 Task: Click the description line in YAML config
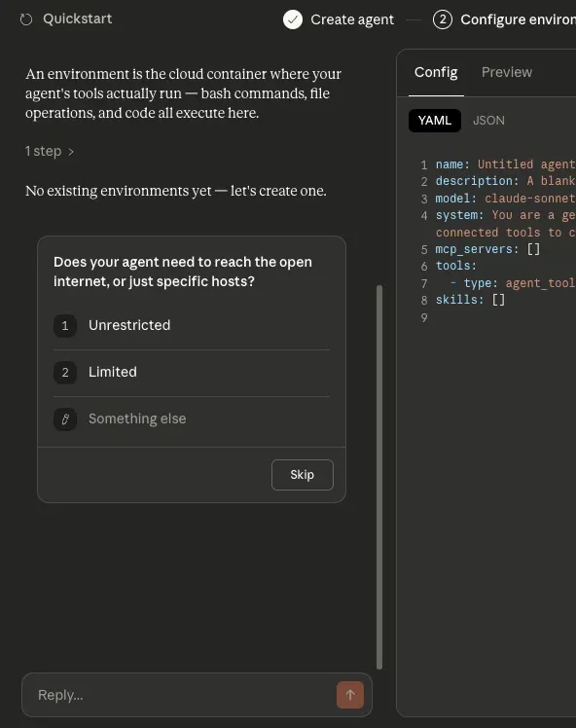click(x=505, y=181)
